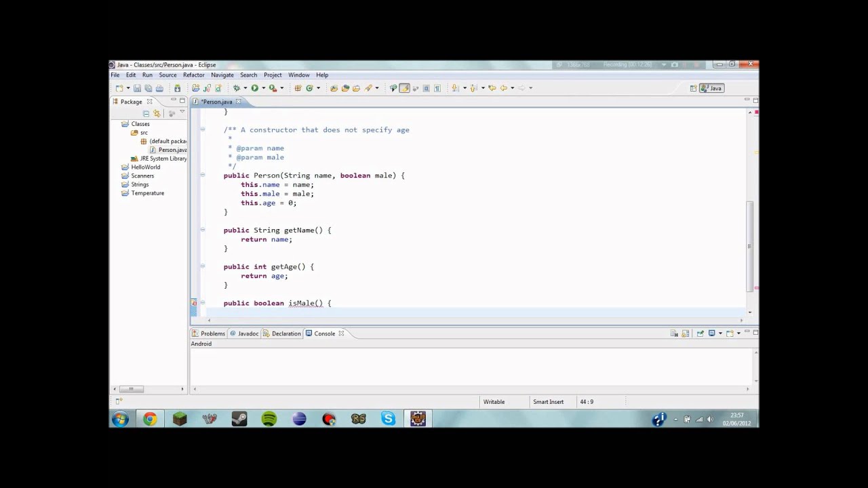The width and height of the screenshot is (868, 488).
Task: Minimize the Package Explorer view
Action: pos(174,100)
